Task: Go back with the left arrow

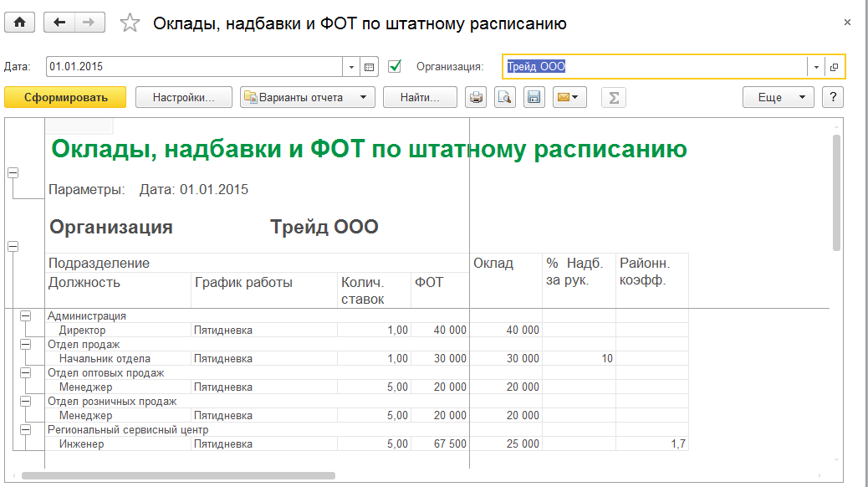Action: 59,23
